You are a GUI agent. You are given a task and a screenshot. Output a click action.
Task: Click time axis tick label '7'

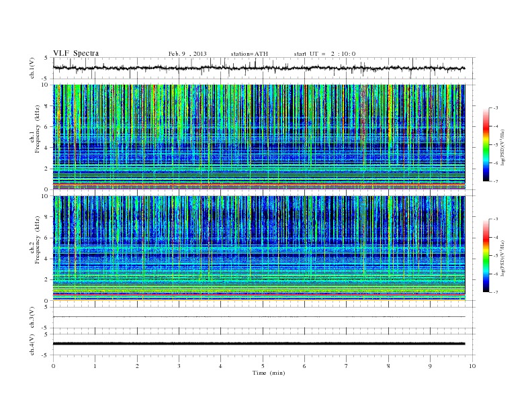coord(347,366)
